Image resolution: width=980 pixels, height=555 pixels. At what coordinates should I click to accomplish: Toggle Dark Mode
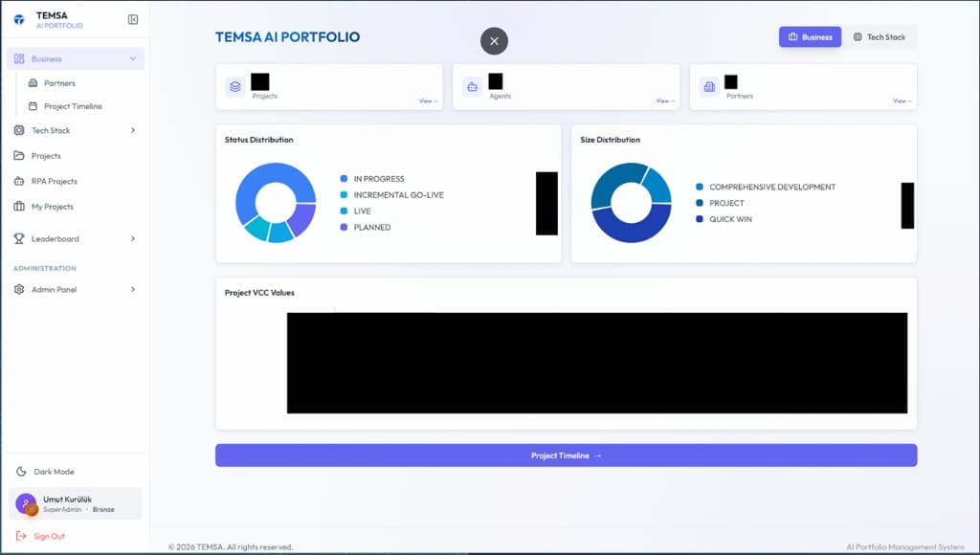(x=45, y=471)
